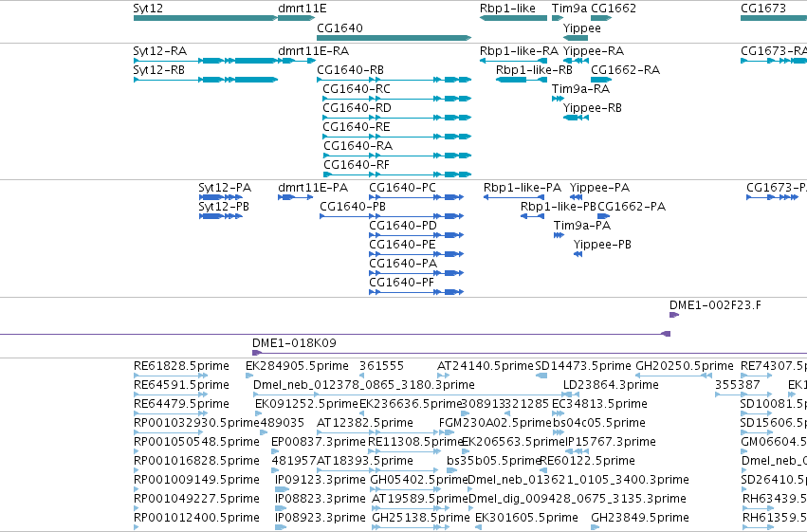Select the CG1640 gene span
This screenshot has width=807, height=532.
pos(394,38)
